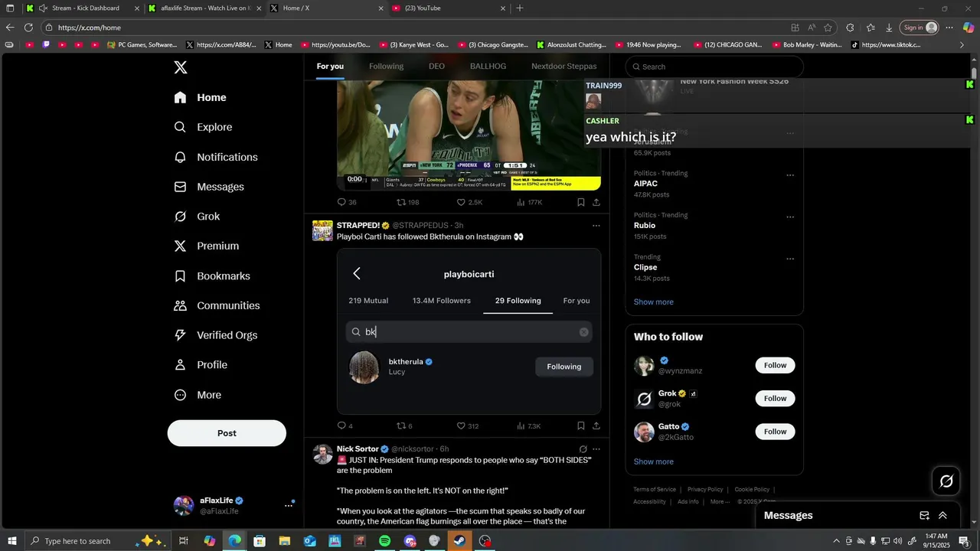Click the X search box
Image resolution: width=980 pixels, height=551 pixels.
click(x=714, y=67)
